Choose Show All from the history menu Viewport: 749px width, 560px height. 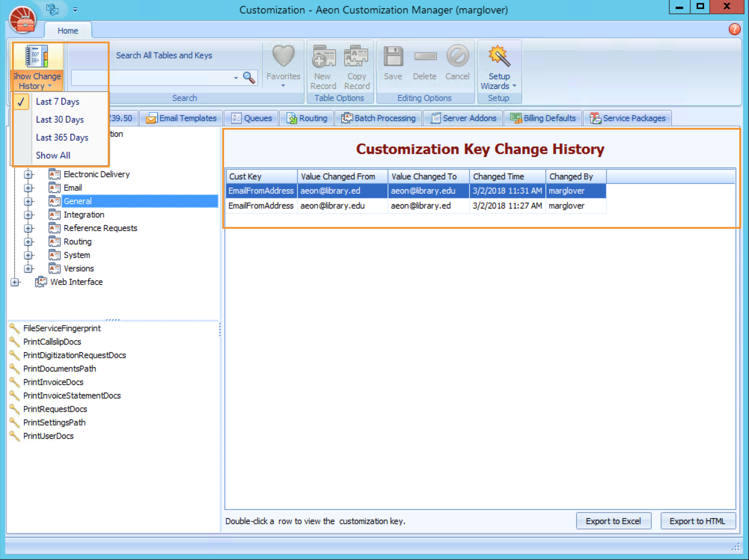click(53, 155)
